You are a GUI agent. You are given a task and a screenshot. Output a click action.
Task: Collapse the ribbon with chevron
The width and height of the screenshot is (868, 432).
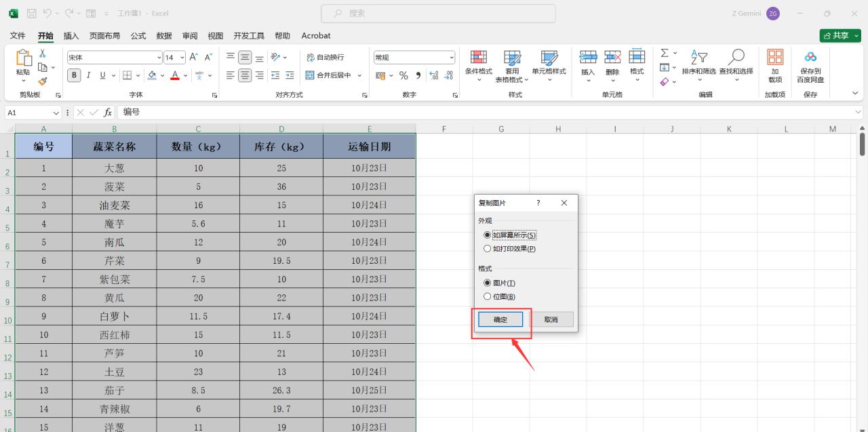855,94
